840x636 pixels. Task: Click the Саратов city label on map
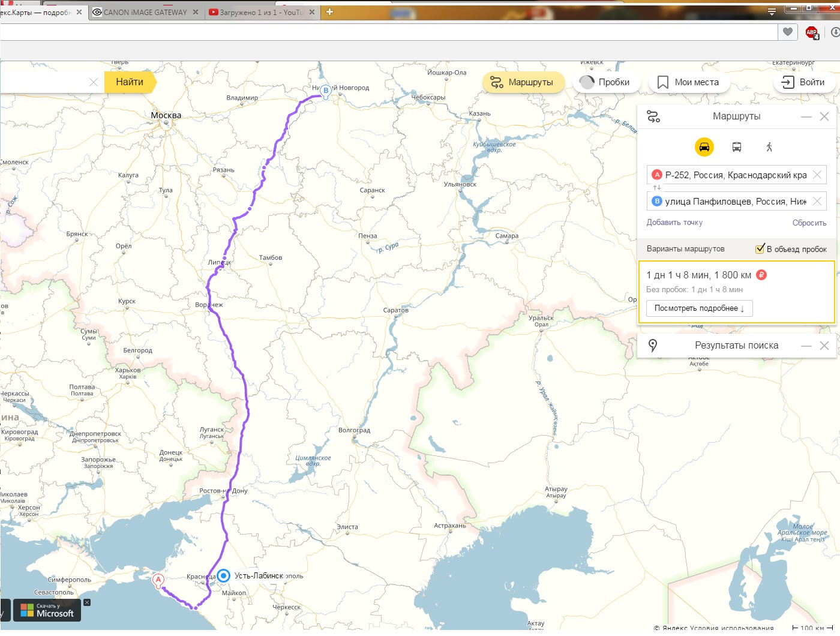(x=396, y=310)
